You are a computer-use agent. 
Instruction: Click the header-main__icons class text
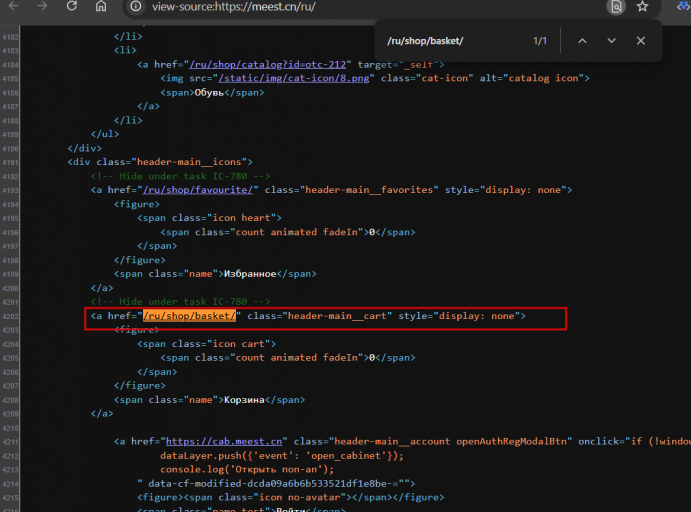point(189,162)
